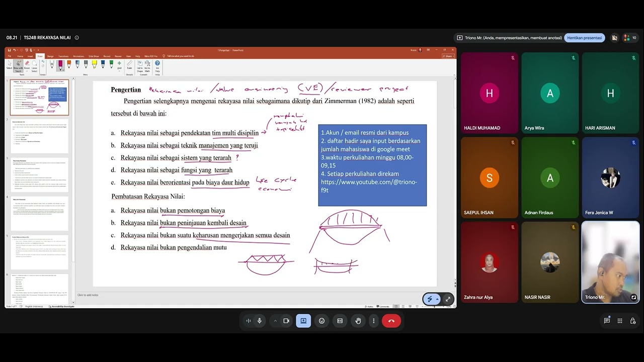Raise hand in the meeting
The height and width of the screenshot is (362, 644).
(x=358, y=321)
